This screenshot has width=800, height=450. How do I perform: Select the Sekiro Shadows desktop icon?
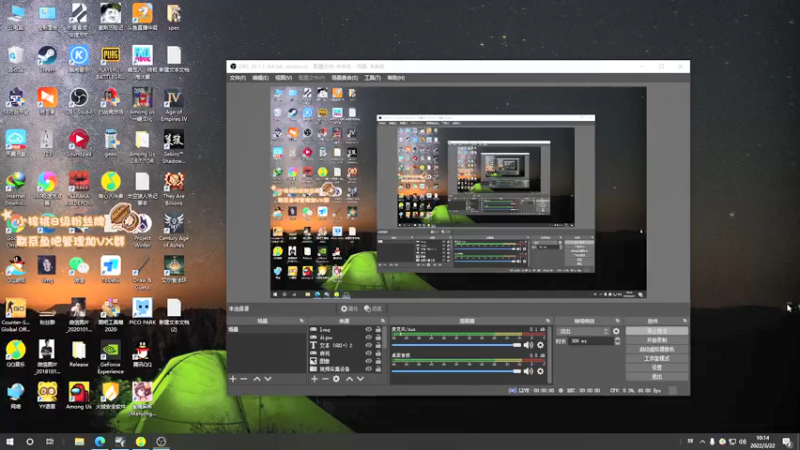coord(173,146)
